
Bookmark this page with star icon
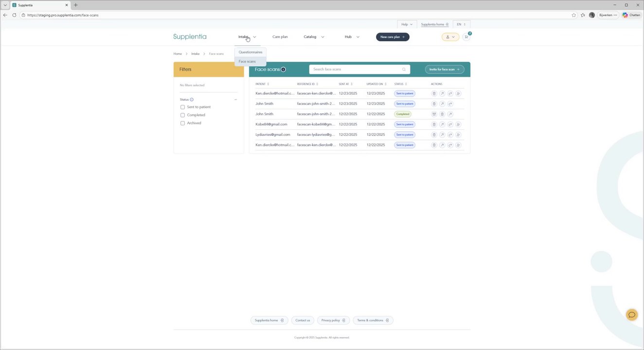pos(574,15)
